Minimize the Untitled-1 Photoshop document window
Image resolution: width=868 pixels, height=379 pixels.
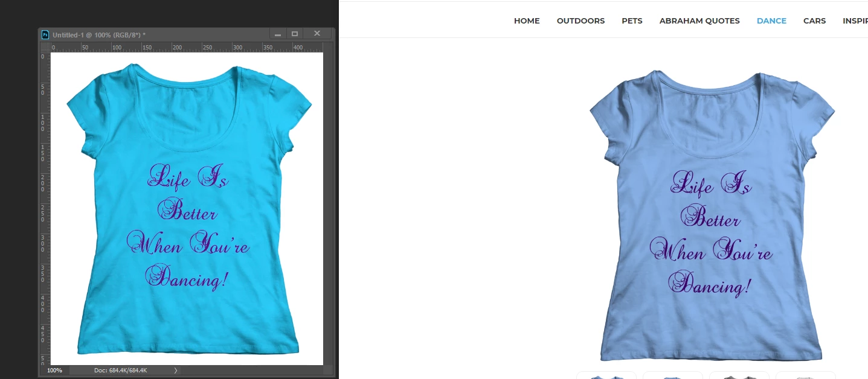(278, 34)
